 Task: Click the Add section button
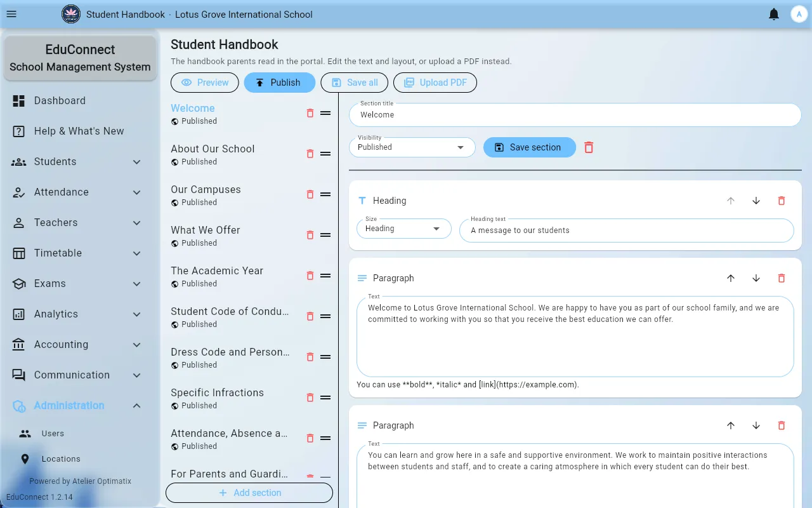[249, 493]
